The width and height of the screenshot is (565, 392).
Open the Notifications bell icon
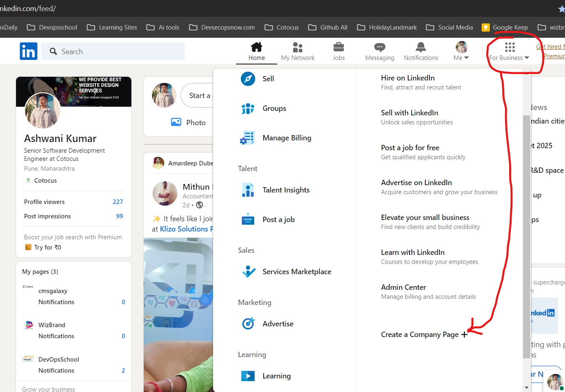click(420, 49)
